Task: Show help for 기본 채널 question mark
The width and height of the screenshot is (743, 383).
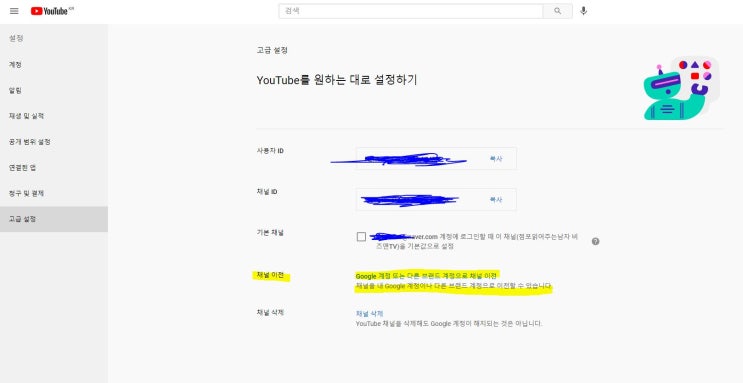Action: point(596,241)
